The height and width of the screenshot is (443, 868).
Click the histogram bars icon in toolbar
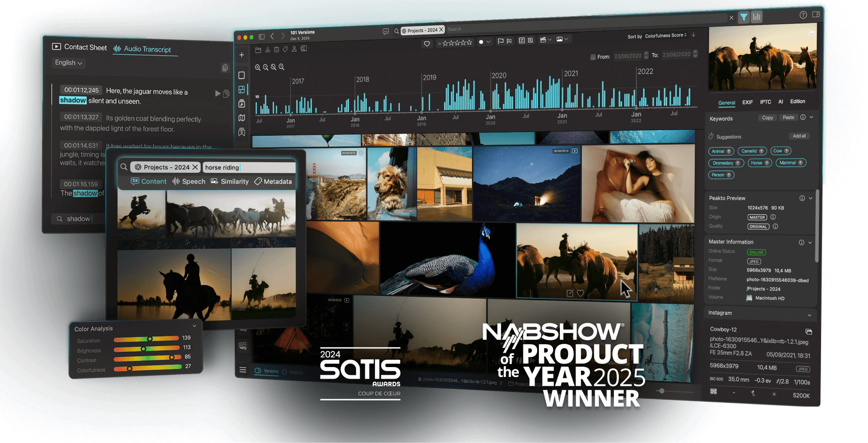coord(756,17)
